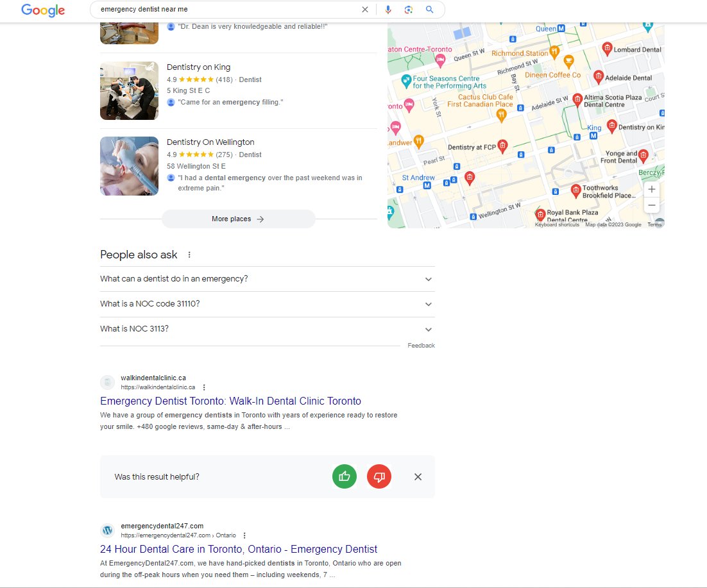Screen dimensions: 707x588
Task: Select the Lombard Dental map pin
Action: (x=607, y=48)
